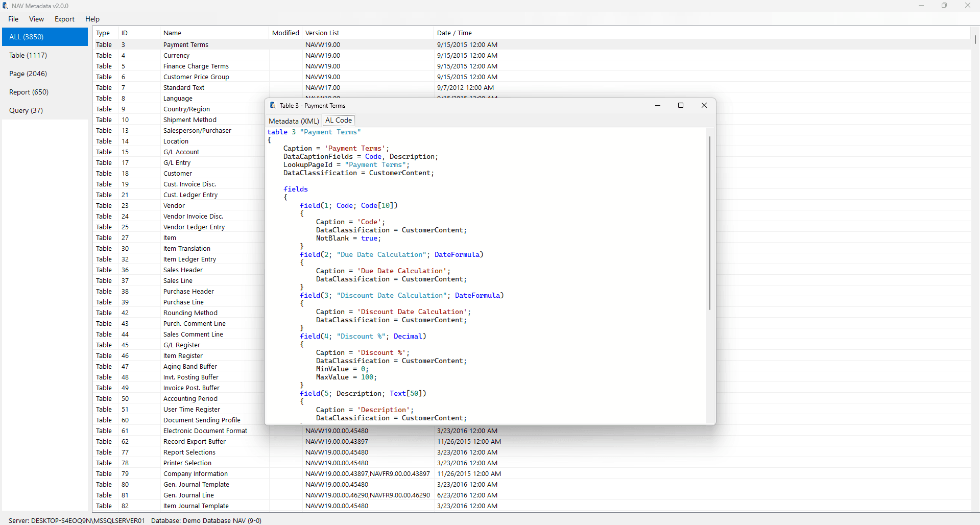The width and height of the screenshot is (980, 525).
Task: Select the Company Information table row
Action: [x=531, y=474]
